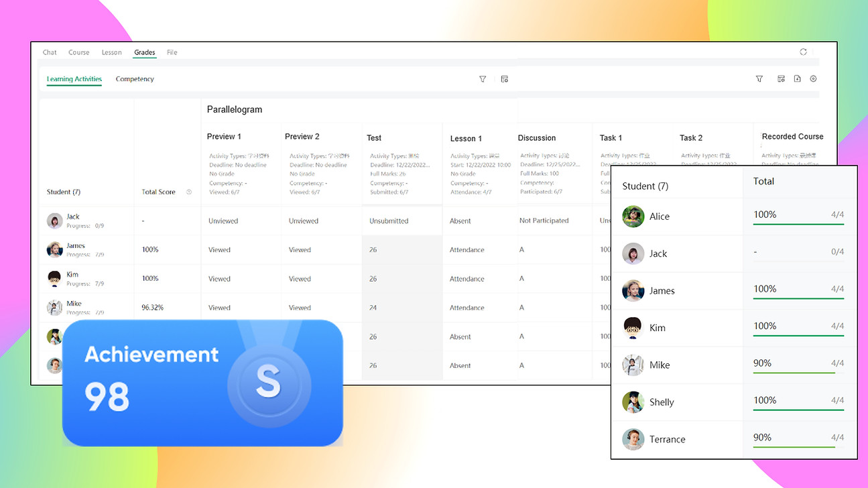Click Jack's Absent cell under Lesson 1
The width and height of the screenshot is (868, 488).
(x=460, y=221)
